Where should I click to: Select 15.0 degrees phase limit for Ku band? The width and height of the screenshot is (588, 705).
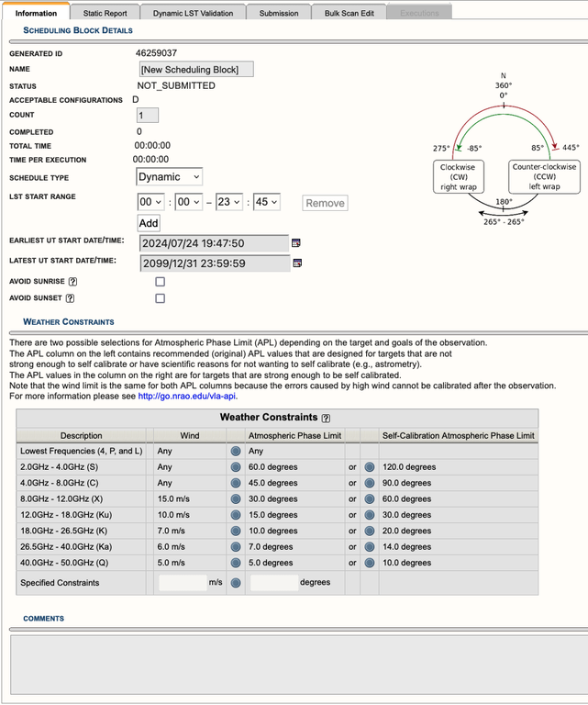236,515
